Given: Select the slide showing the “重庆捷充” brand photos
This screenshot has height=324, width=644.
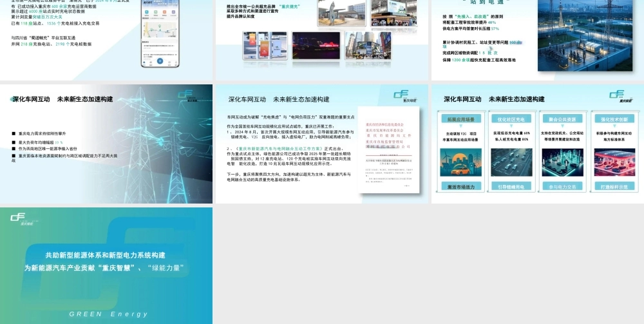Looking at the screenshot, I should point(321,40).
